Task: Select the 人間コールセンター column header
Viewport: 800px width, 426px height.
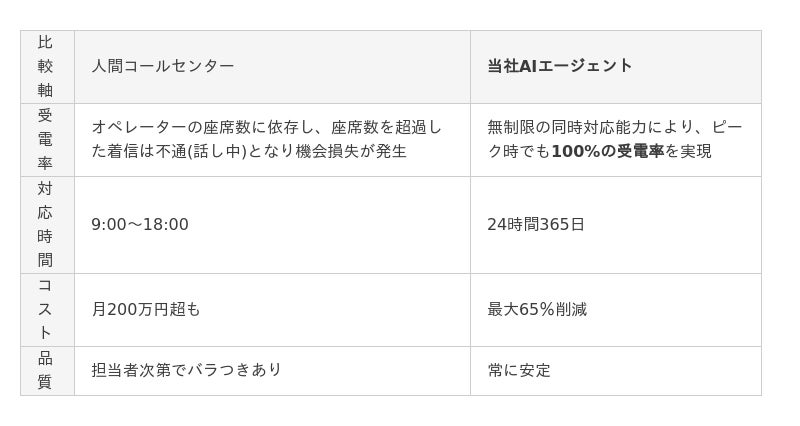Action: (272, 67)
